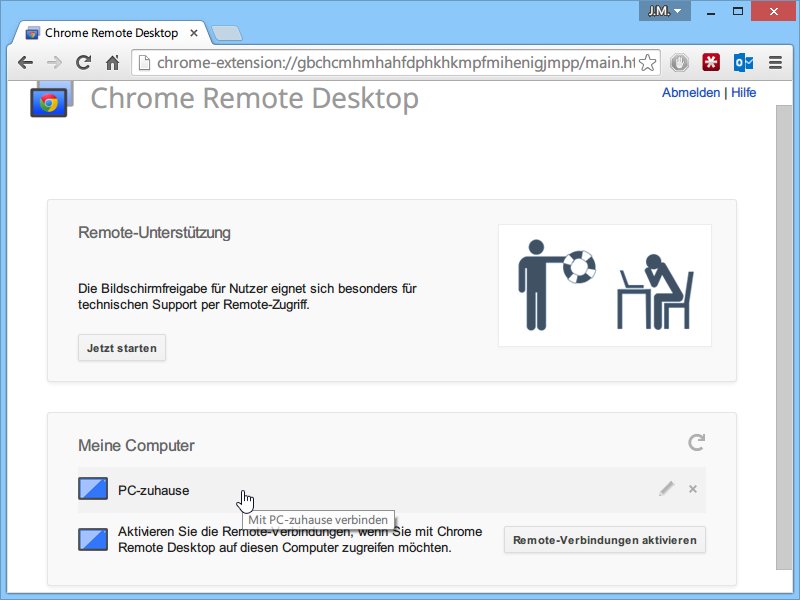
Task: Refresh the Meine Computer list
Action: pyautogui.click(x=696, y=442)
